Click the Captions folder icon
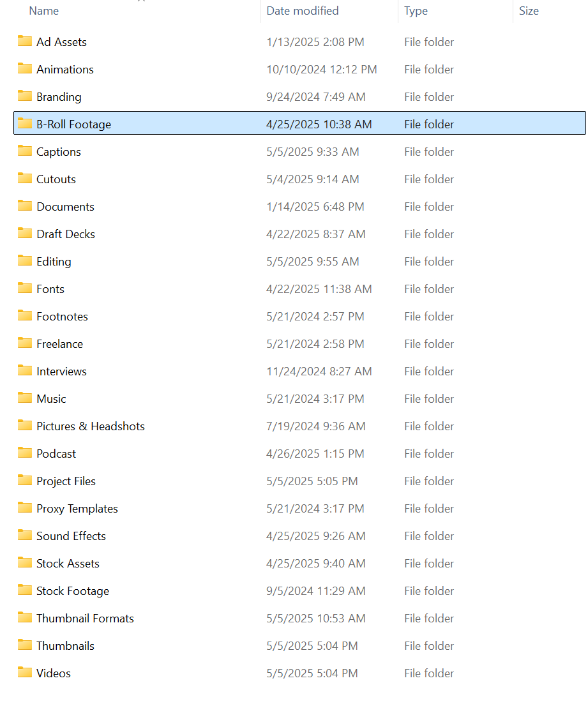The image size is (588, 706). 25,151
